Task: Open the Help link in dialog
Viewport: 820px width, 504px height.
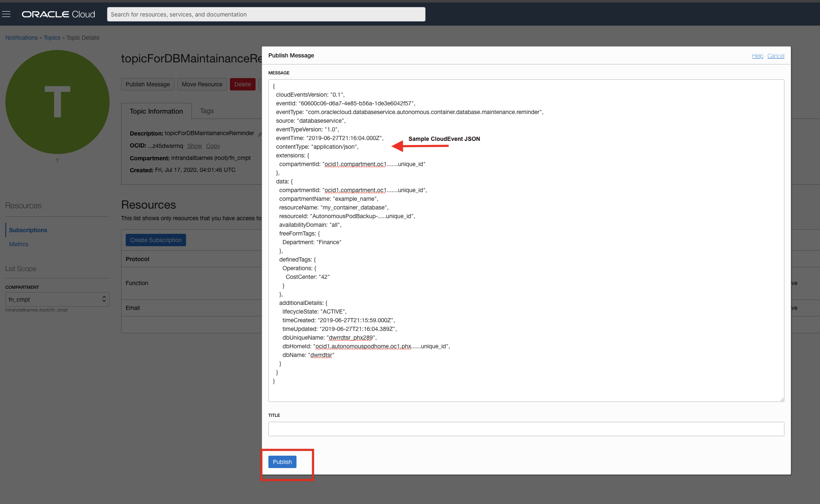Action: pos(757,56)
